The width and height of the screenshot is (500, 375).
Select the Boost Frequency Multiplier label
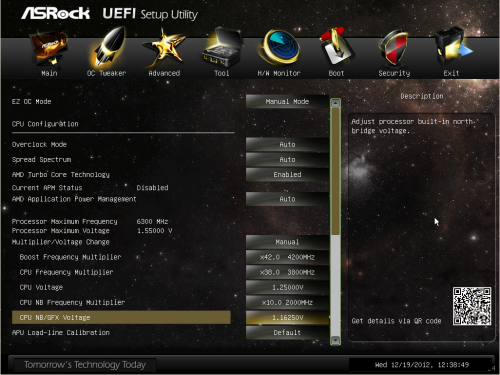(x=70, y=257)
